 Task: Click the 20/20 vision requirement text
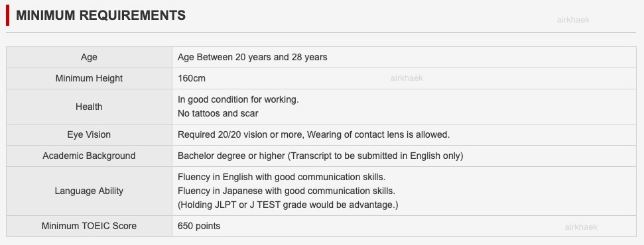(x=314, y=134)
